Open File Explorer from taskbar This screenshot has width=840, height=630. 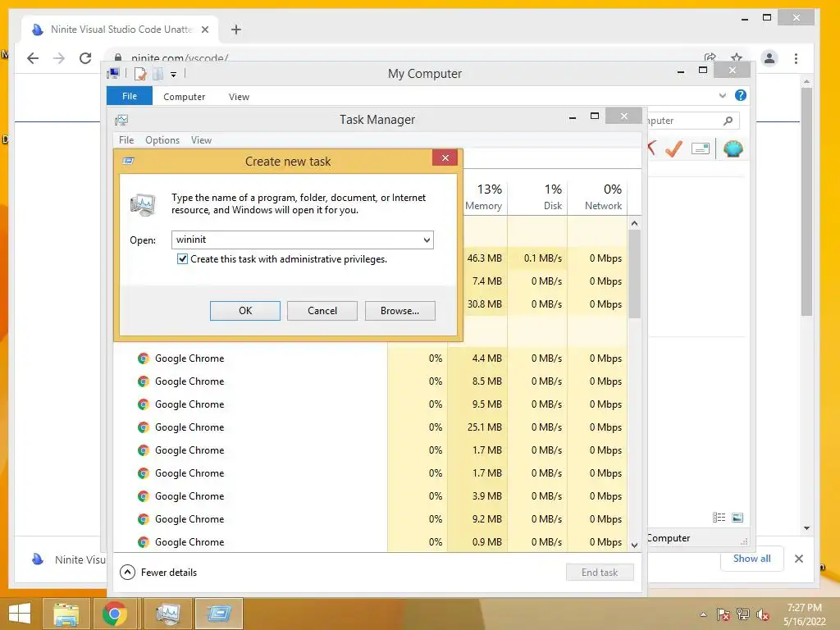click(66, 614)
